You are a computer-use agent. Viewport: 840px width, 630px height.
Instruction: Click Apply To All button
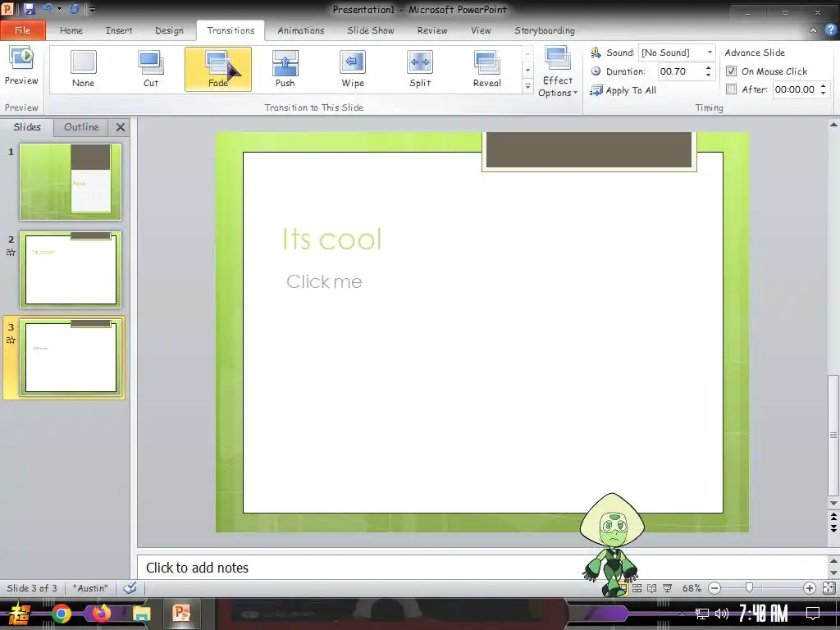coord(623,90)
